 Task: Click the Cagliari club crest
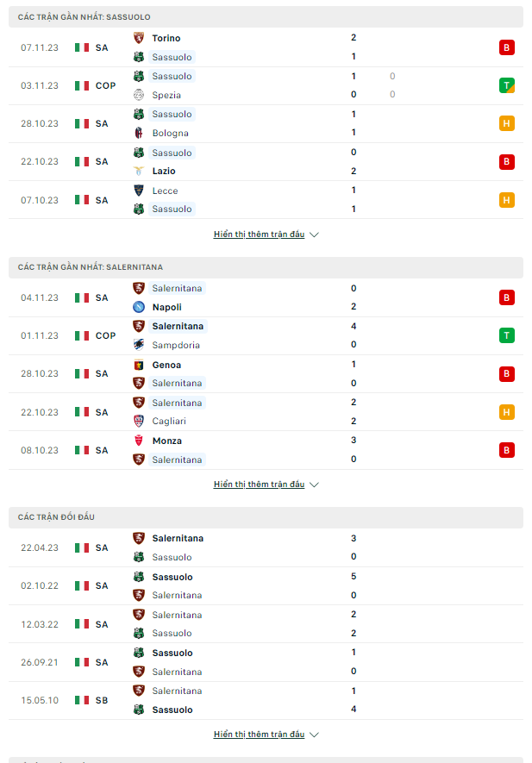tap(139, 421)
